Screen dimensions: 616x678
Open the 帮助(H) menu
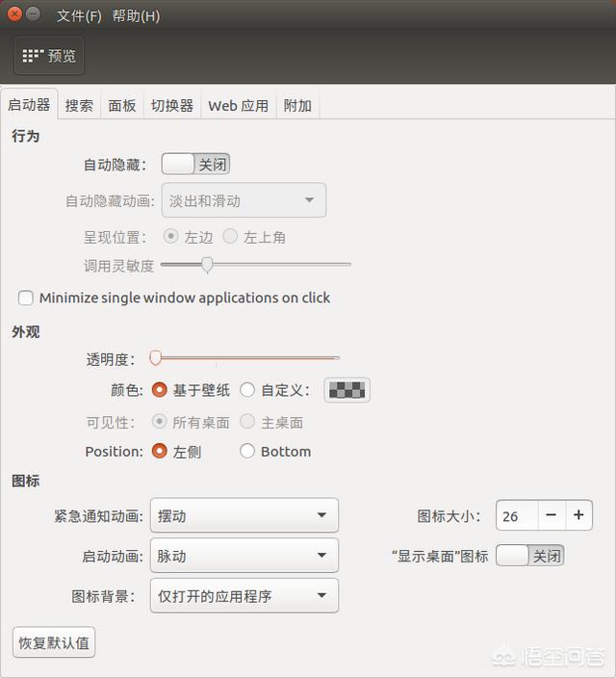pos(136,15)
